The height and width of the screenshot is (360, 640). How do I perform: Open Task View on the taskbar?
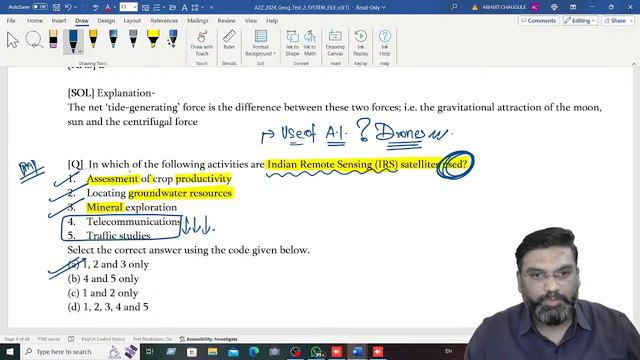(149, 351)
